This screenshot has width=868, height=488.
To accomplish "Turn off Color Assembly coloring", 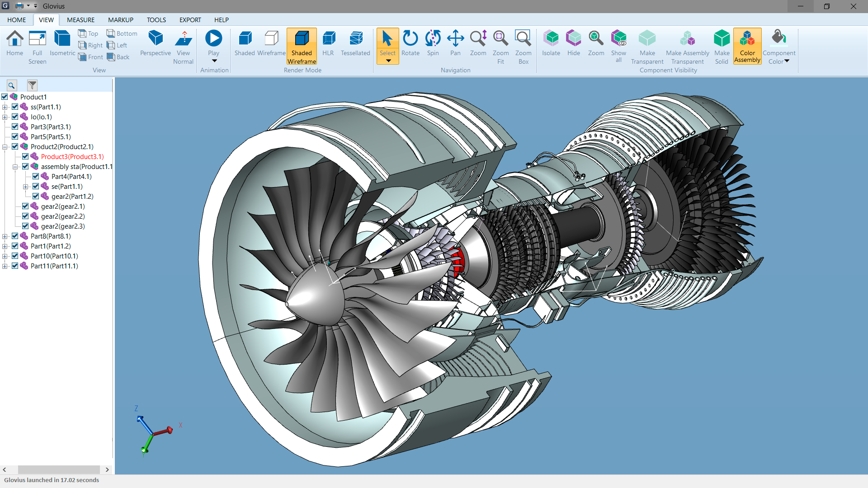I will pyautogui.click(x=747, y=45).
